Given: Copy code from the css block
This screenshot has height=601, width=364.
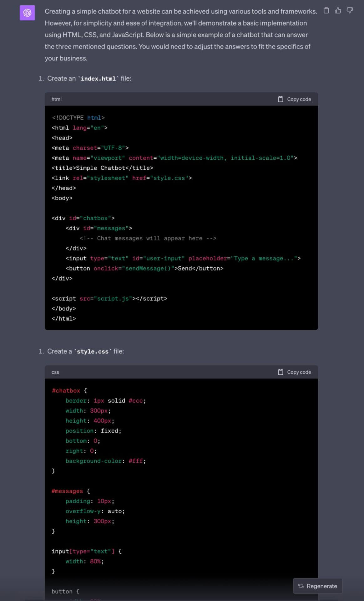Looking at the screenshot, I should point(295,372).
